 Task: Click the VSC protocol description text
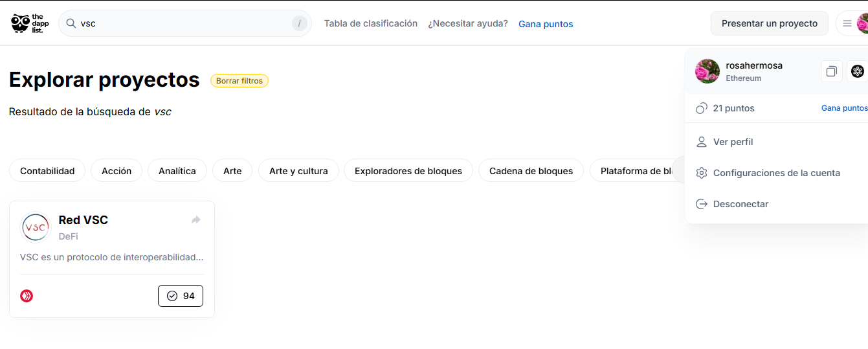112,257
